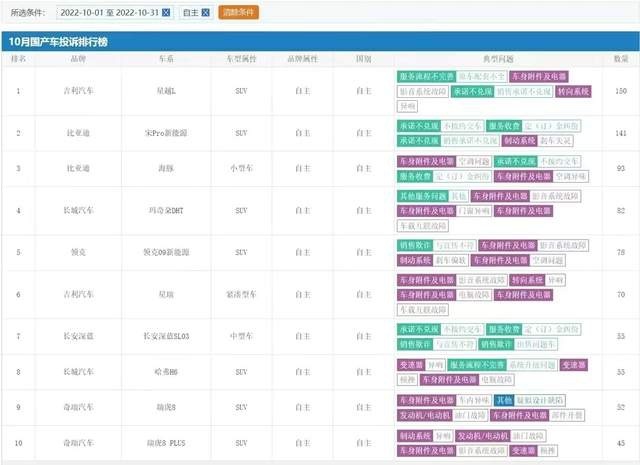640x465 pixels.
Task: Click 制动系统 tag in the 瑞虎8 PLUS row
Action: 415,436
